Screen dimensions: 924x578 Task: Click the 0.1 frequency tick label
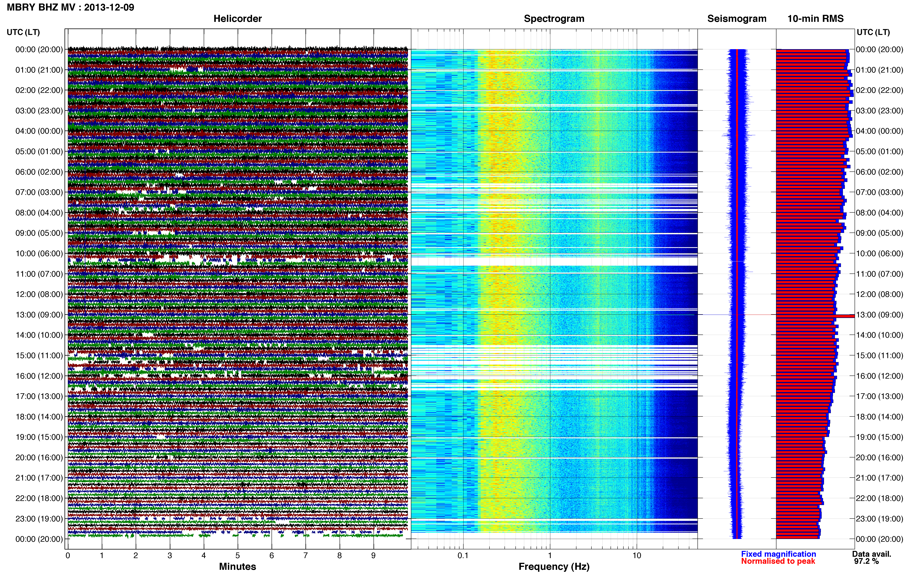tap(463, 555)
